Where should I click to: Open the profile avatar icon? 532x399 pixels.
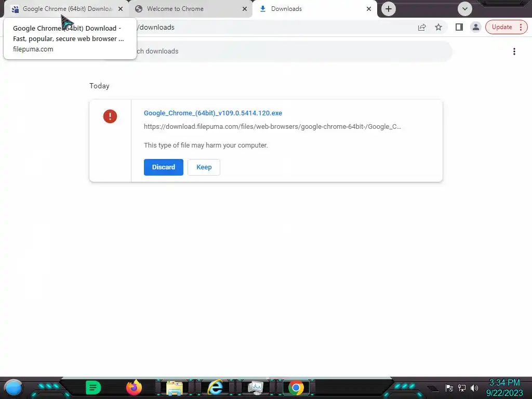tap(476, 27)
